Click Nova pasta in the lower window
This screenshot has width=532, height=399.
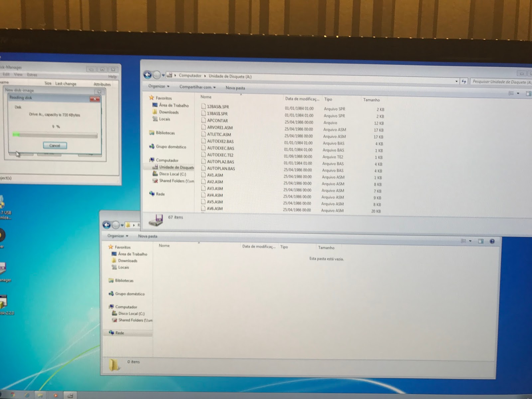(x=148, y=236)
